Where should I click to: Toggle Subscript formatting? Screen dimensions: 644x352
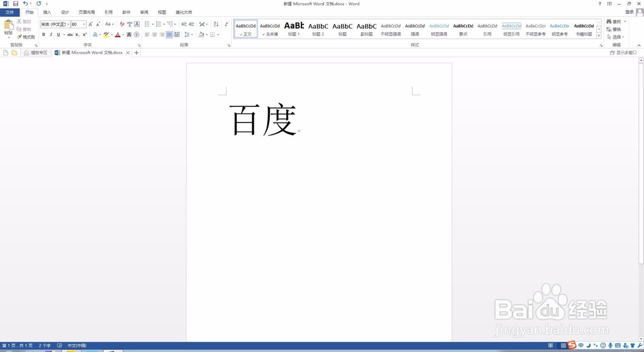(77, 35)
